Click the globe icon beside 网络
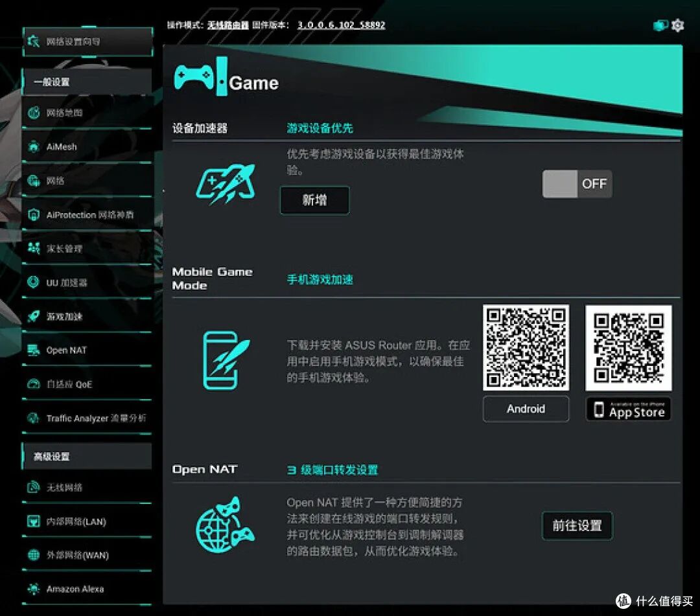The height and width of the screenshot is (616, 700). pos(34,181)
